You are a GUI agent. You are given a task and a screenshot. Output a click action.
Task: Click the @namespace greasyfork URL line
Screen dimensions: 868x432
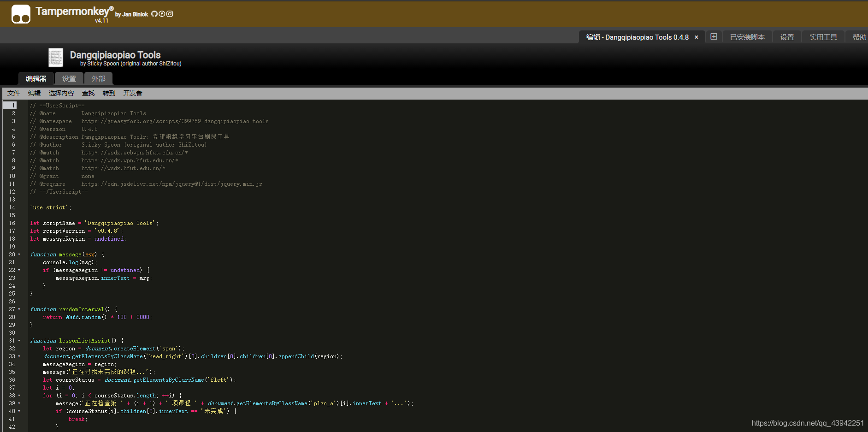(x=149, y=121)
